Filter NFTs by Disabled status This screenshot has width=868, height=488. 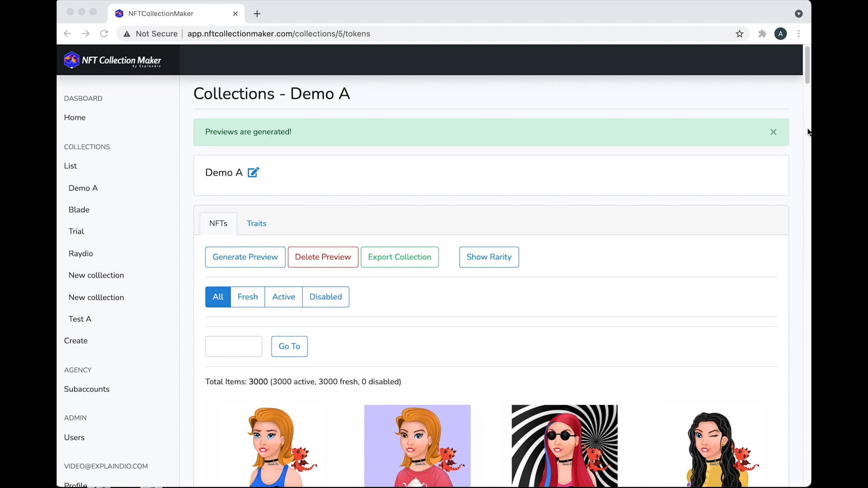click(325, 297)
